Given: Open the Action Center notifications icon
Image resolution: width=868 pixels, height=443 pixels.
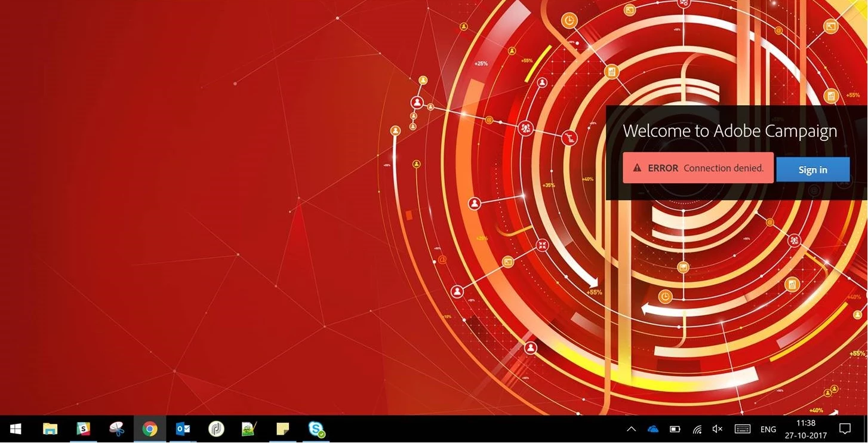Looking at the screenshot, I should click(x=845, y=429).
